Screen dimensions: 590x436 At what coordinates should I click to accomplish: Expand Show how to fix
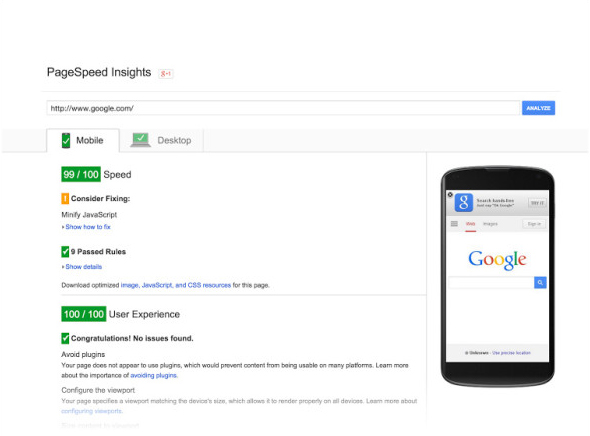[x=86, y=227]
